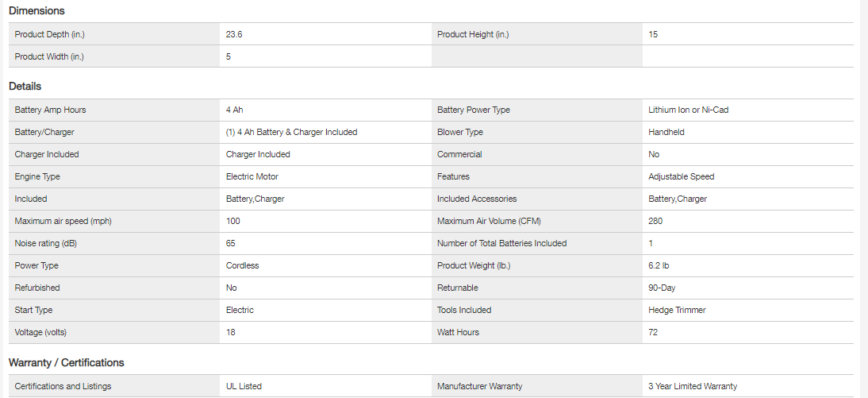Image resolution: width=868 pixels, height=398 pixels.
Task: Select the Noise rating (dB) label
Action: (46, 243)
